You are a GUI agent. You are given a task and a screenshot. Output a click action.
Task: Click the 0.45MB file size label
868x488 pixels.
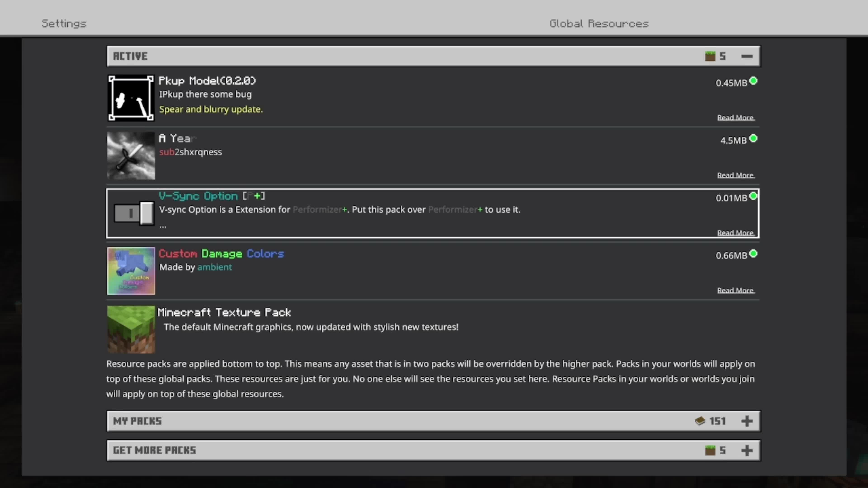731,83
